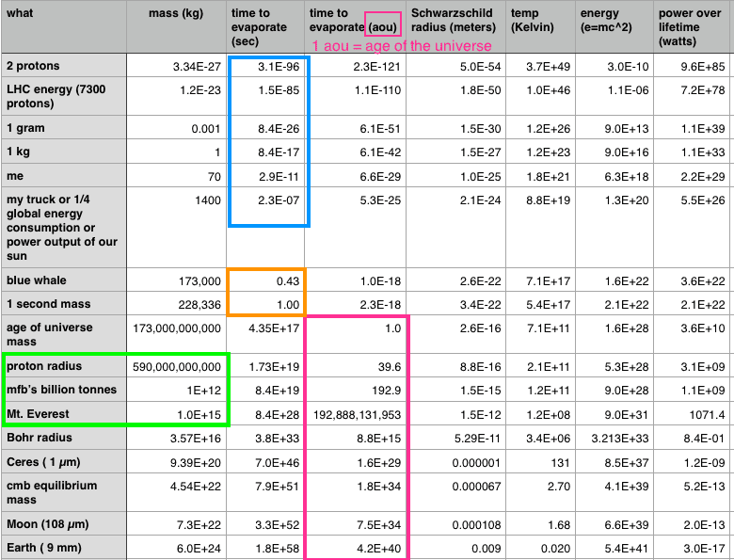Select the evaporation time '2.3E-07'
734x560 pixels.
(265, 228)
